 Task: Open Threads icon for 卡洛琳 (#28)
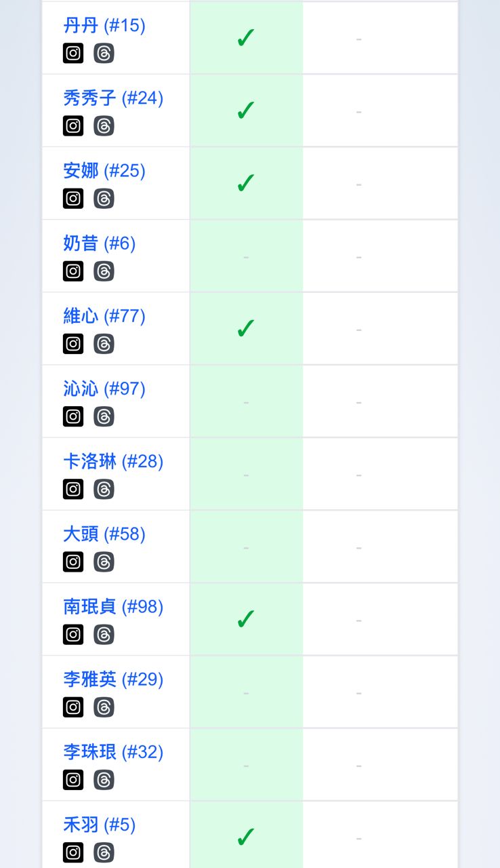tap(104, 489)
